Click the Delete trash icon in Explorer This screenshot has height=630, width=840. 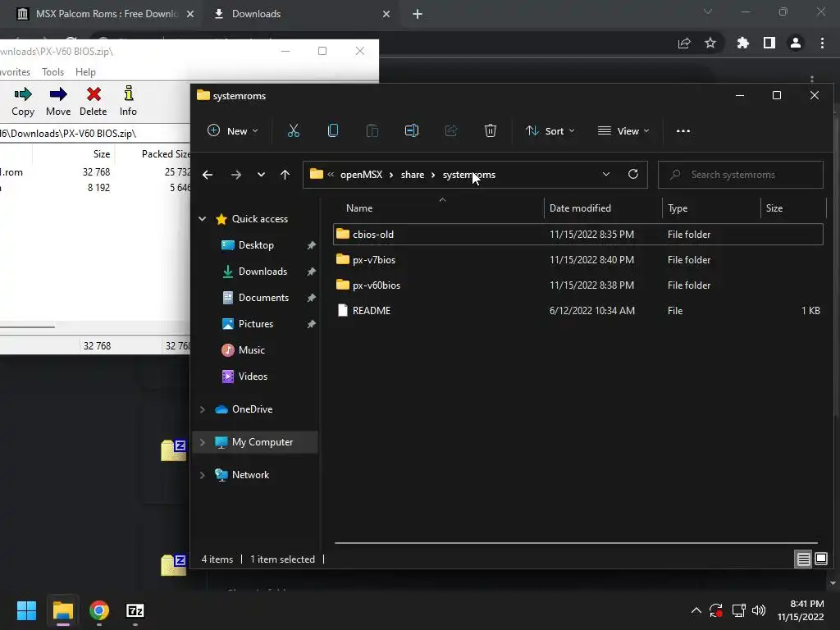[491, 130]
